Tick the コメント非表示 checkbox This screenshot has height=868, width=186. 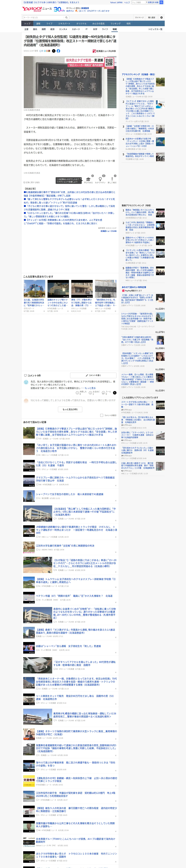[x=102, y=415]
